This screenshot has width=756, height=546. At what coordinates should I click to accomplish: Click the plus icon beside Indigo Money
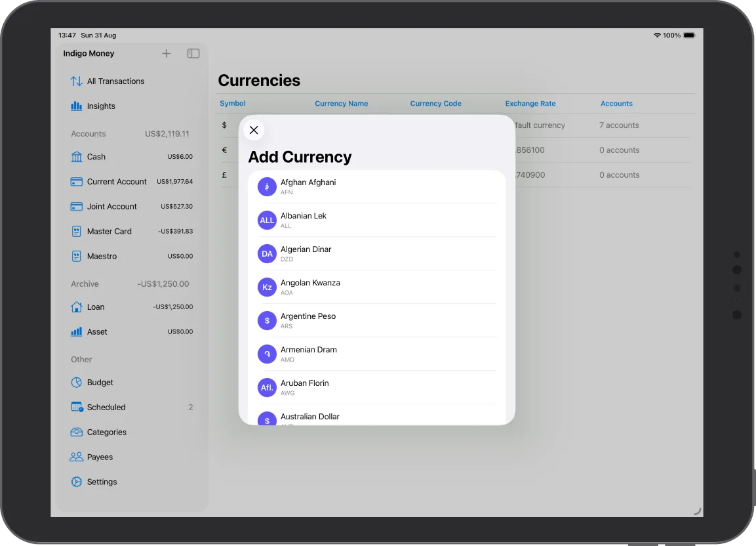click(167, 54)
